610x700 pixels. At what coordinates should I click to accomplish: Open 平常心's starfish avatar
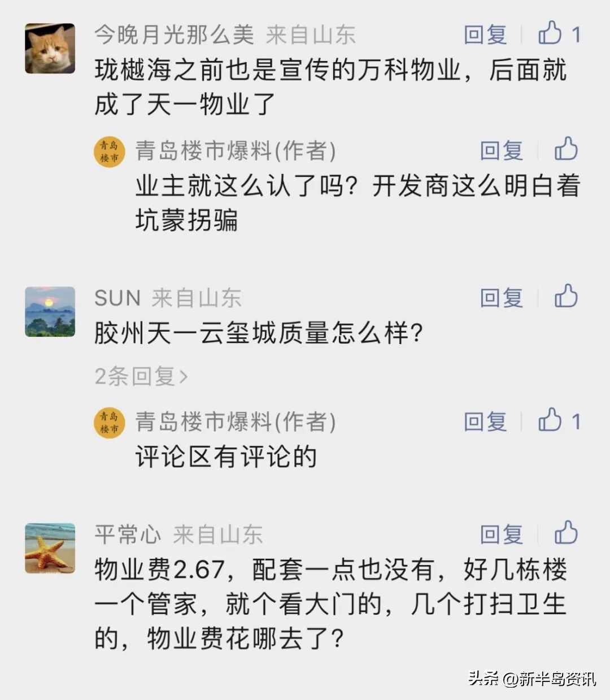(50, 548)
